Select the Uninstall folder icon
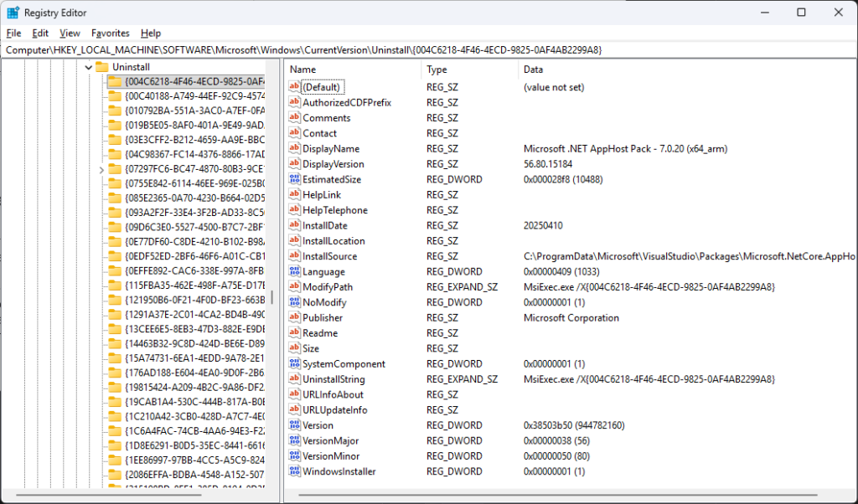Viewport: 858px width, 504px height. [101, 67]
